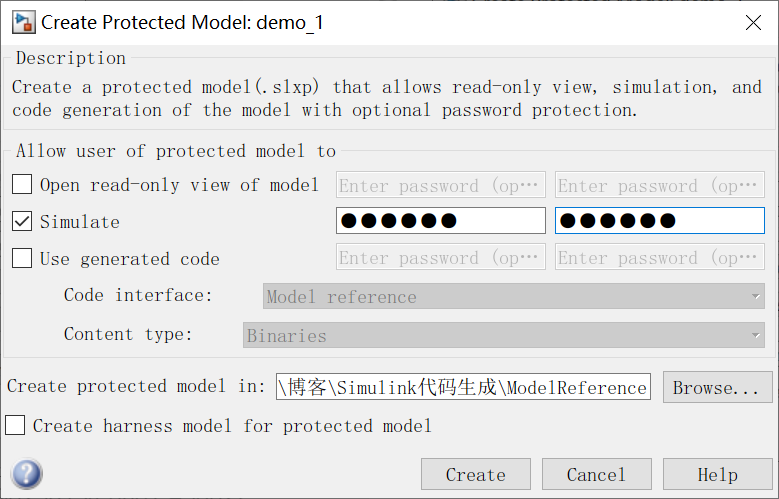Click the Cancel button

click(597, 474)
